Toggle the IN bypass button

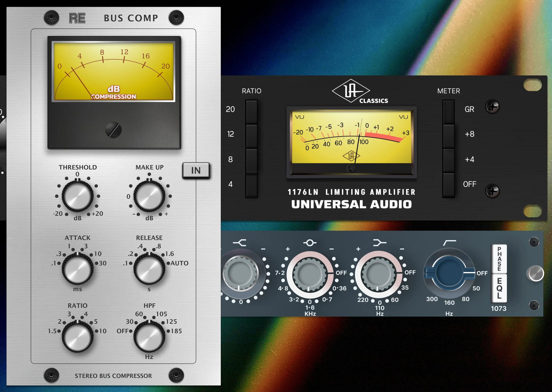point(196,170)
